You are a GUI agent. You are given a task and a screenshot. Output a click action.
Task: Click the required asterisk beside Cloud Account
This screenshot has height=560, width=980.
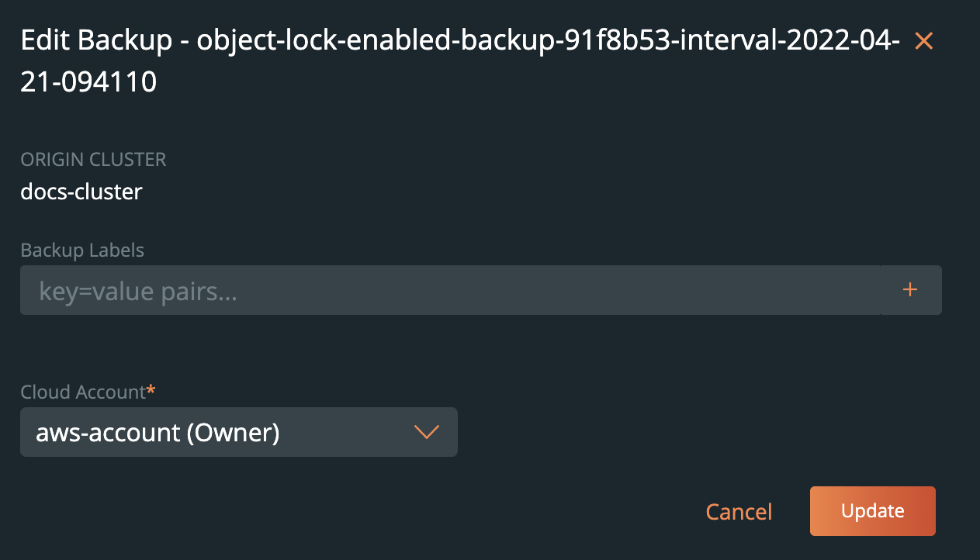[x=151, y=390]
